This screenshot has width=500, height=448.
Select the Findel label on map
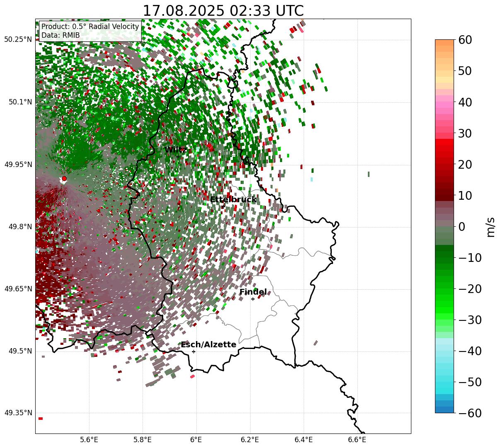pyautogui.click(x=253, y=292)
